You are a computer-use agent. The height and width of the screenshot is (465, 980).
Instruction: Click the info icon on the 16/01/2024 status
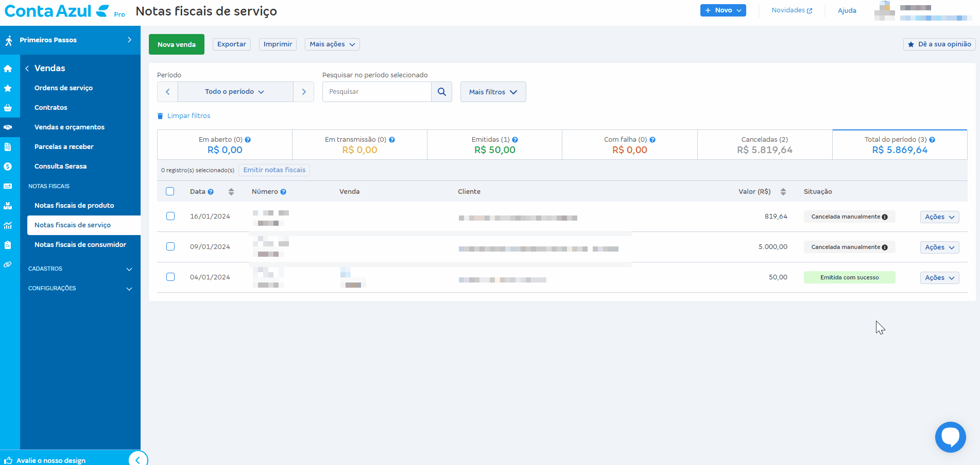coord(885,217)
